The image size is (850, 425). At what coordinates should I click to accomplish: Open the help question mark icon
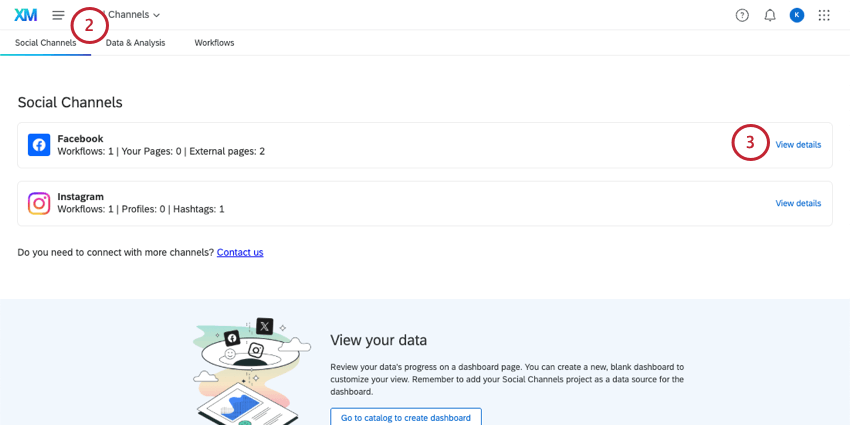[742, 15]
